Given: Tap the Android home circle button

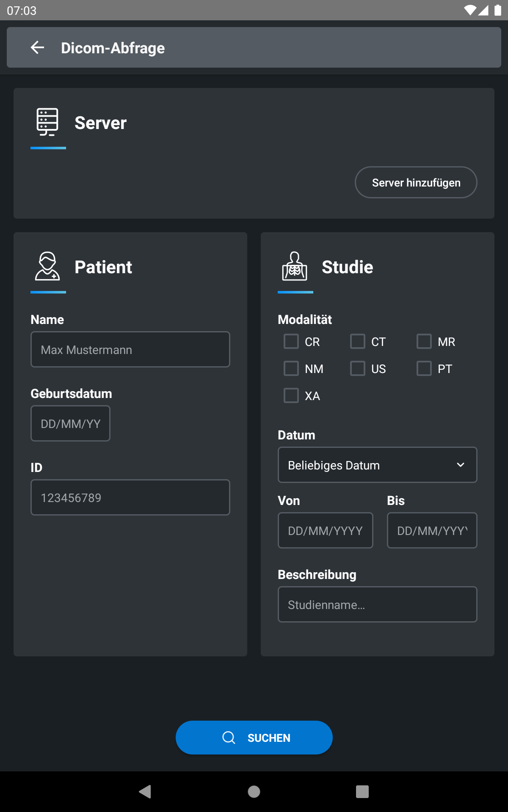Looking at the screenshot, I should 254,791.
